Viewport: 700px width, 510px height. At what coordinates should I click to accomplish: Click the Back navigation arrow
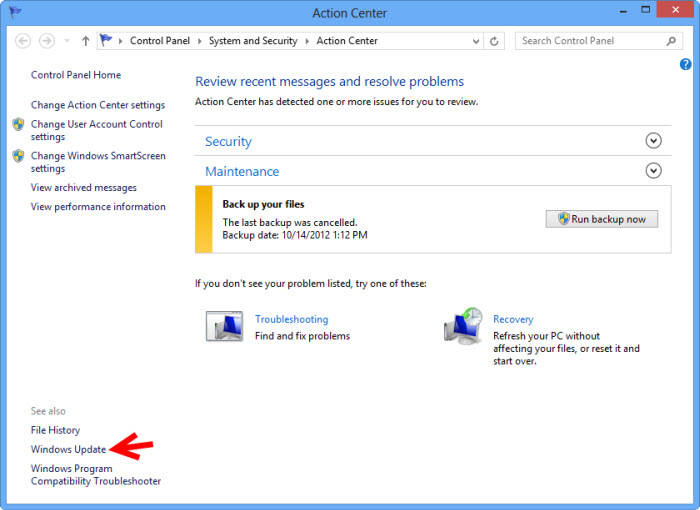(23, 41)
